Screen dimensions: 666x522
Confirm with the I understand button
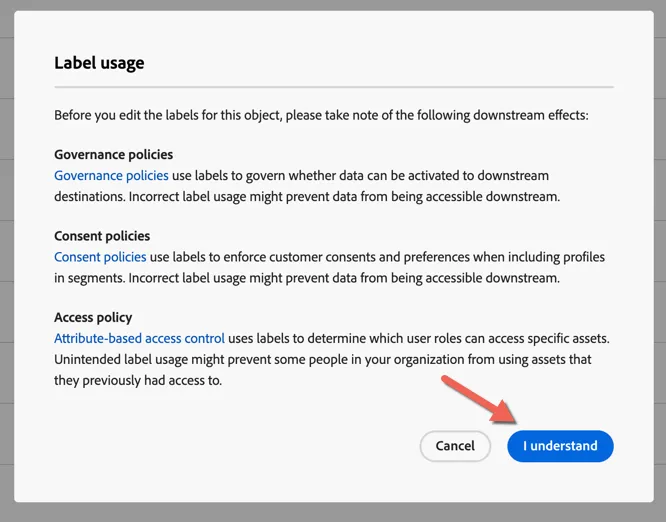tap(560, 446)
